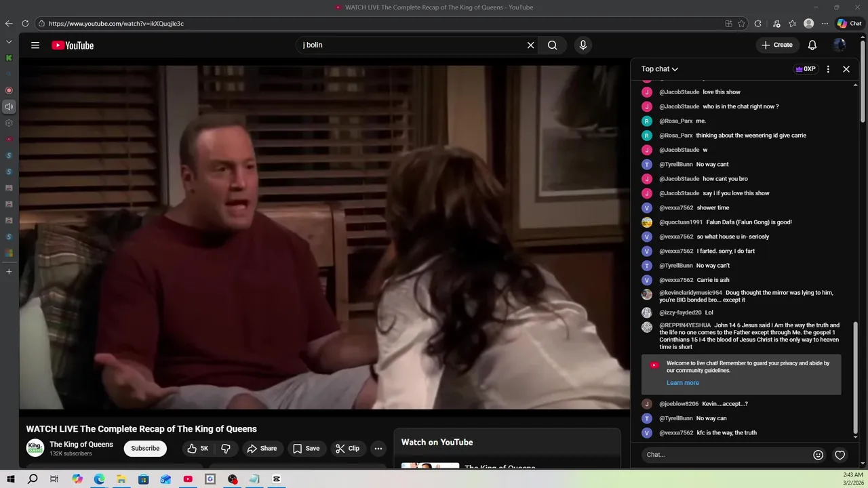This screenshot has width=868, height=488.
Task: Select the green K tab in sidebar
Action: tap(9, 58)
